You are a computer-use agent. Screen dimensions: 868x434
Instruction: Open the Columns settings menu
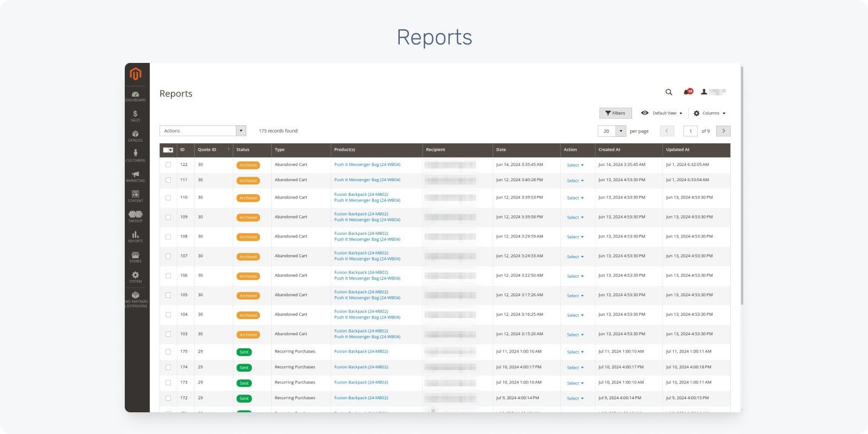coord(710,113)
